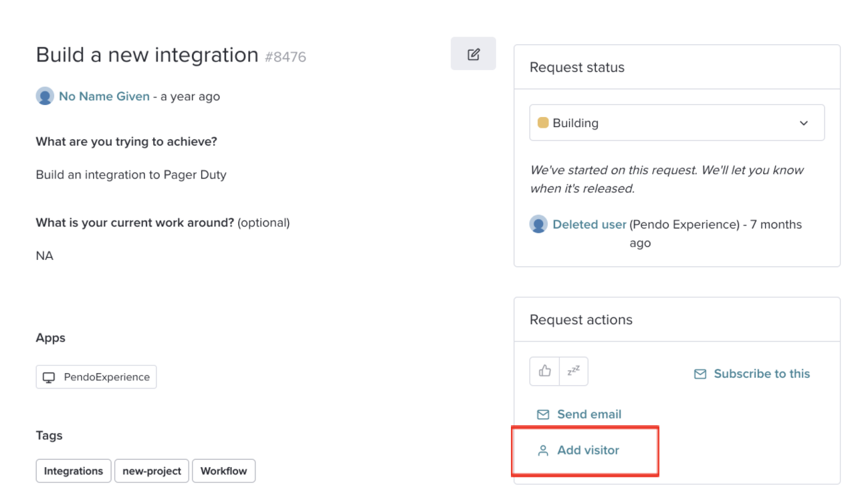Click the Integrations tag

74,471
